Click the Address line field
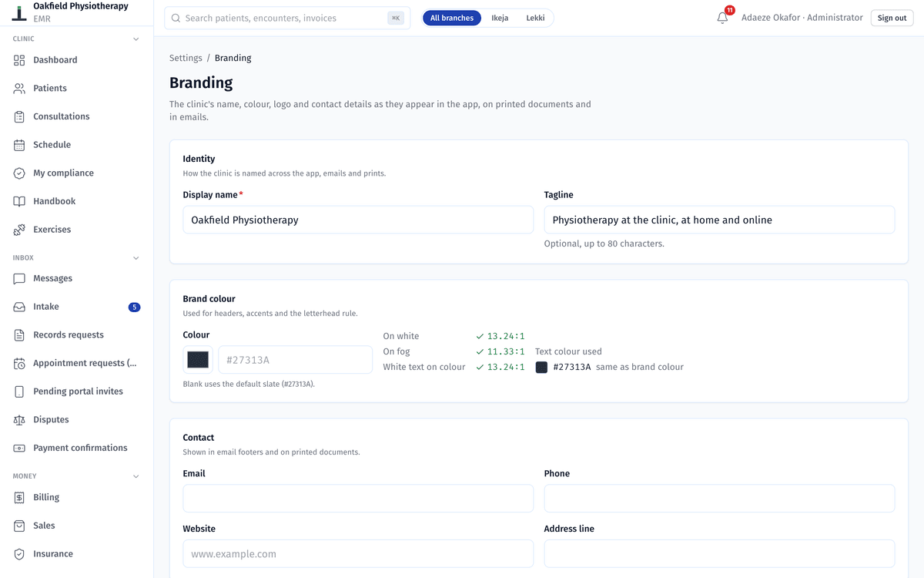 719,554
